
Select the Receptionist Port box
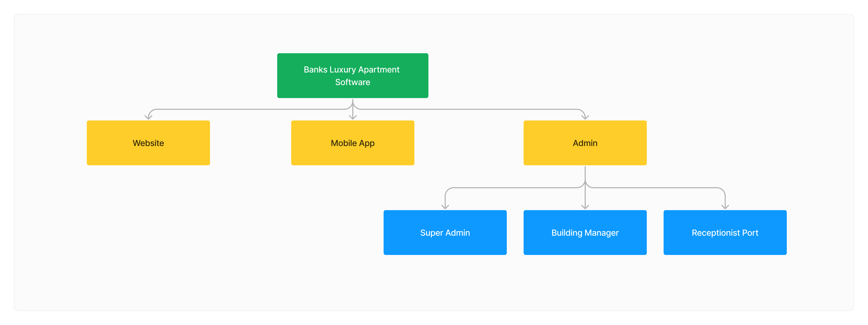click(725, 233)
